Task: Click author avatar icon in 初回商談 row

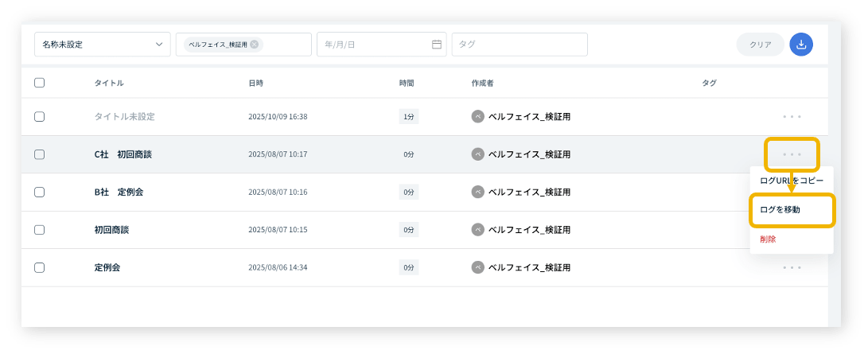Action: [477, 230]
